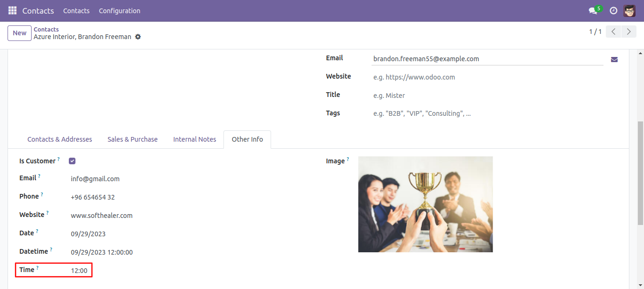Edit the www.softhealer.com website field
This screenshot has height=289, width=644.
pos(102,216)
